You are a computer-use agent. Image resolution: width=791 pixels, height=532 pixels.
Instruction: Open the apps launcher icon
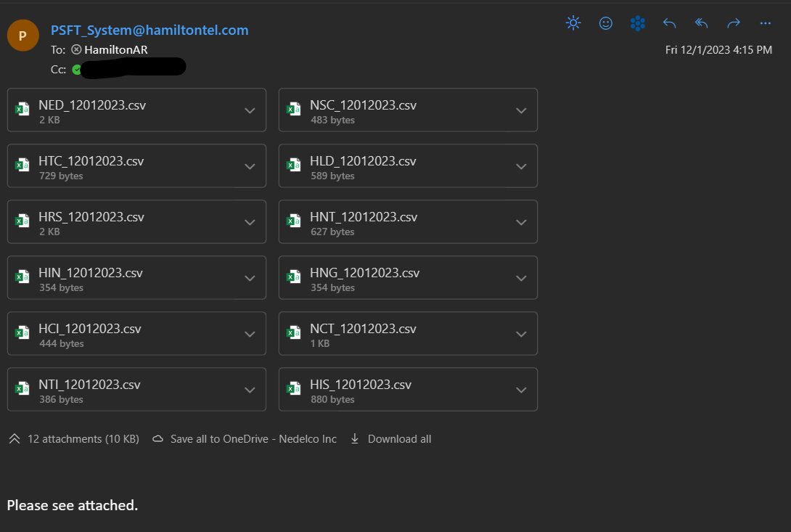[x=638, y=23]
